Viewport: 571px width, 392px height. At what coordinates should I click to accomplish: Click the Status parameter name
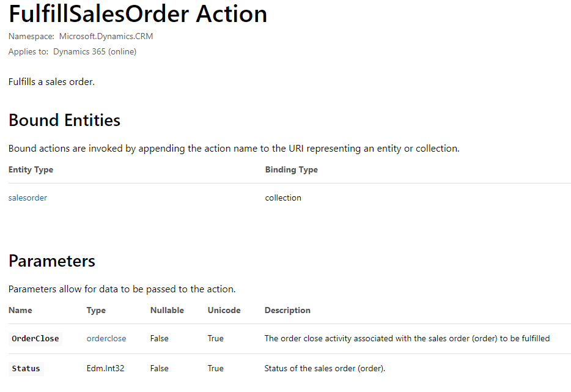26,369
